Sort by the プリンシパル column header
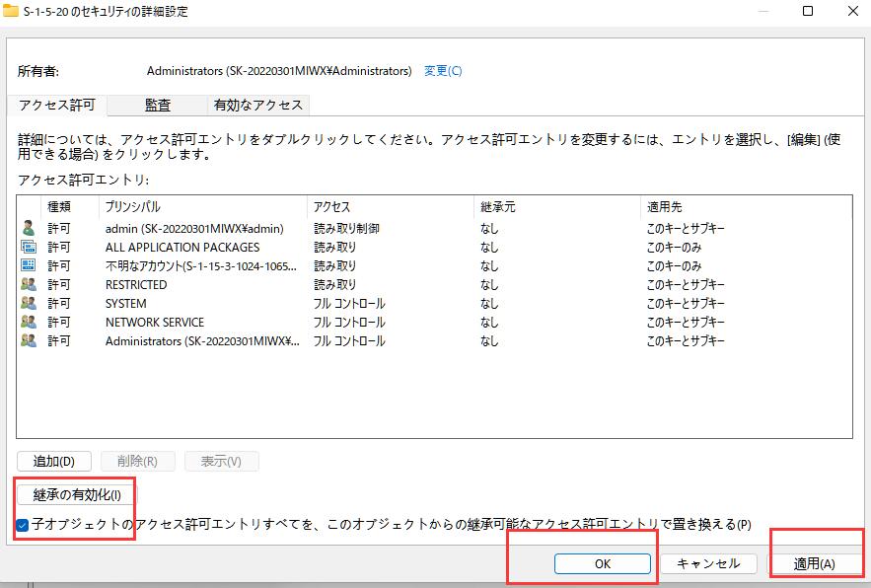Screen dimensions: 871x588 coord(202,206)
